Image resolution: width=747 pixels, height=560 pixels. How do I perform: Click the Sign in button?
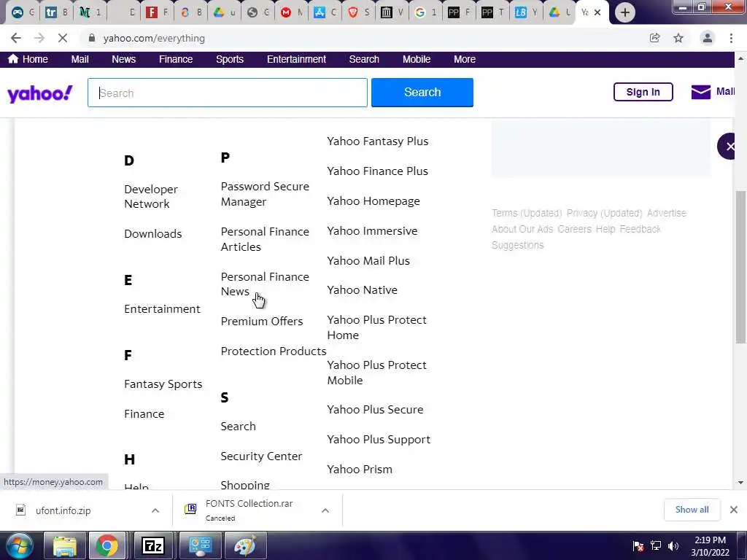pos(643,92)
